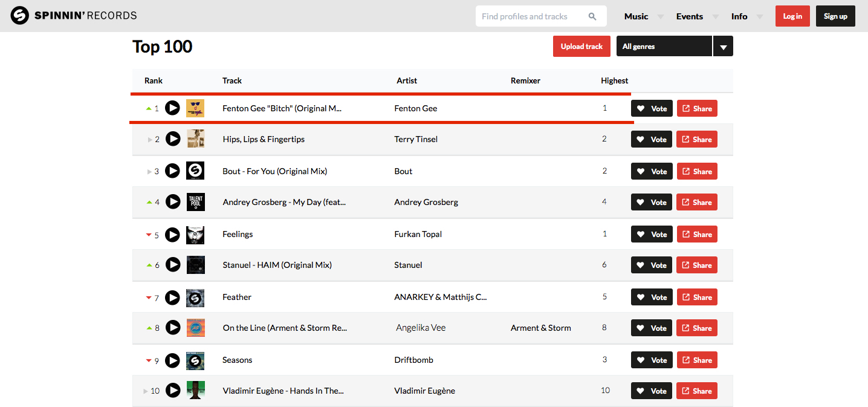This screenshot has width=868, height=407.
Task: Click the Log in button
Action: coord(792,16)
